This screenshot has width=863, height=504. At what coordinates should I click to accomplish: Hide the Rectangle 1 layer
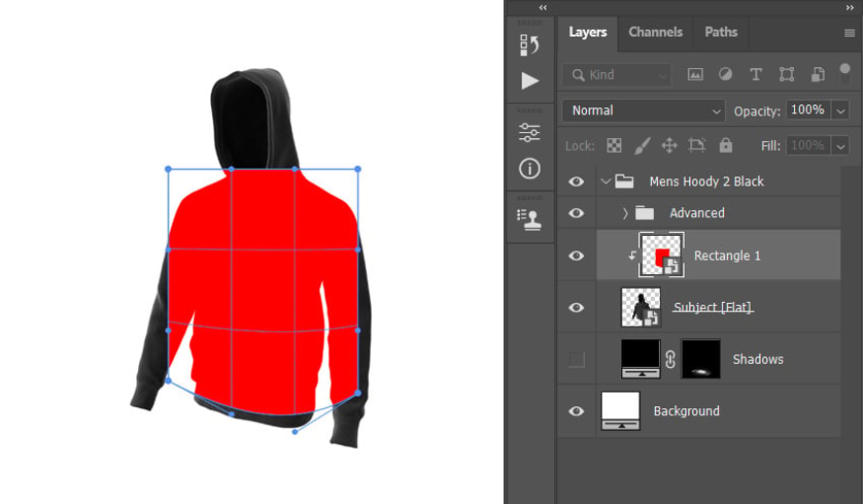576,255
